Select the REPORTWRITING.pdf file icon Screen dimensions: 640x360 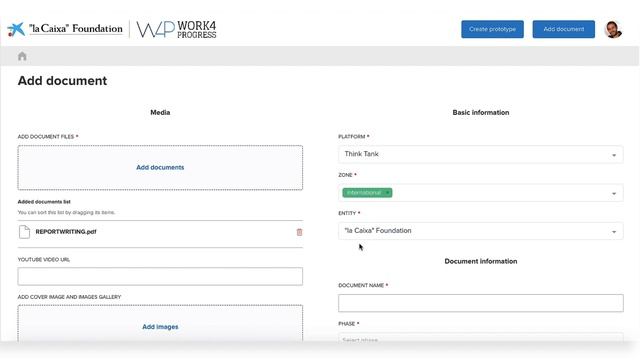tap(24, 232)
